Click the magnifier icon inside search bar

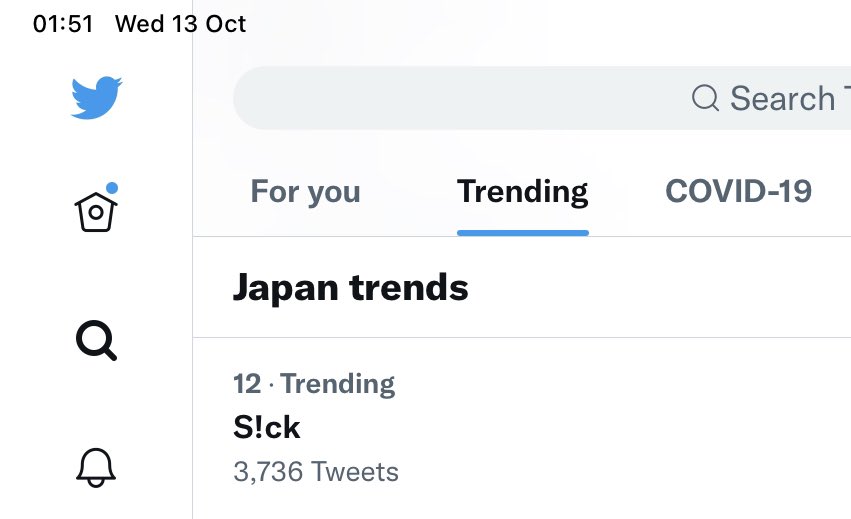pyautogui.click(x=705, y=98)
